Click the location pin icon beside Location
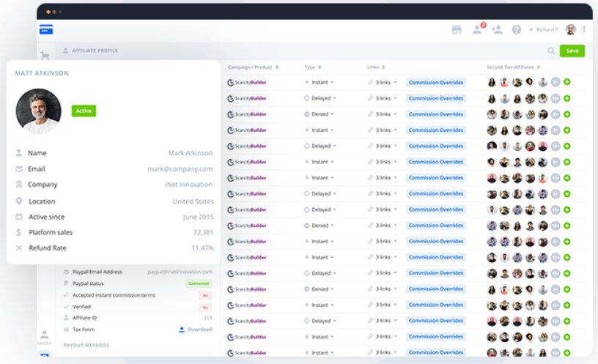598x364 pixels. tap(19, 201)
